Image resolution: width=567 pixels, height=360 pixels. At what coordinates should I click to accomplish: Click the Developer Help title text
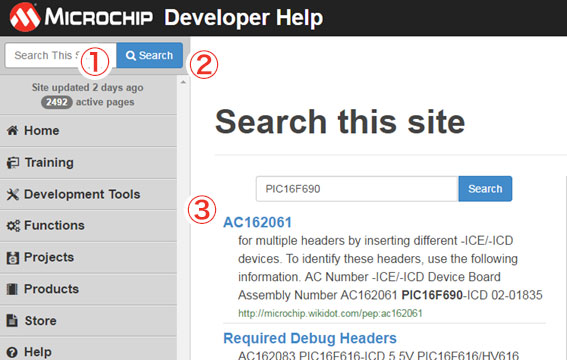coord(243,17)
